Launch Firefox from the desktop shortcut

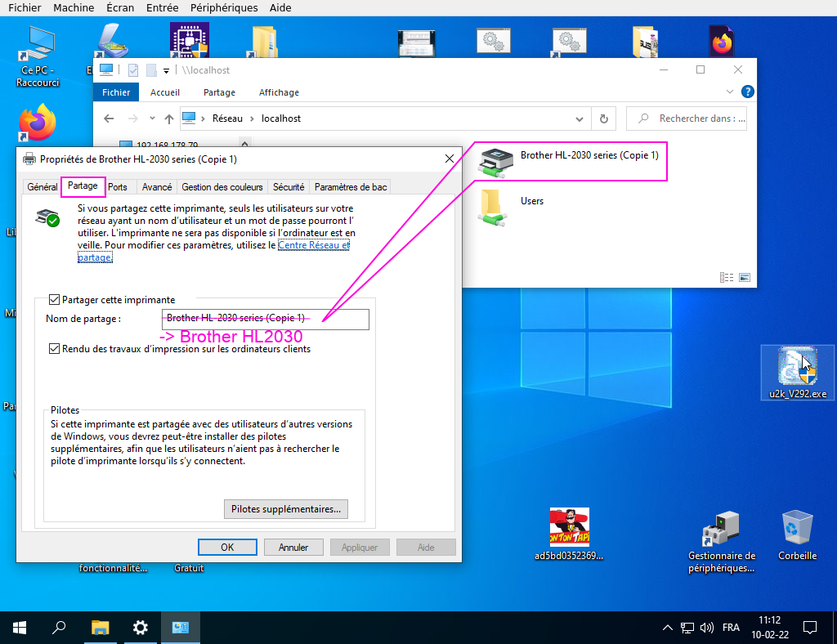38,123
